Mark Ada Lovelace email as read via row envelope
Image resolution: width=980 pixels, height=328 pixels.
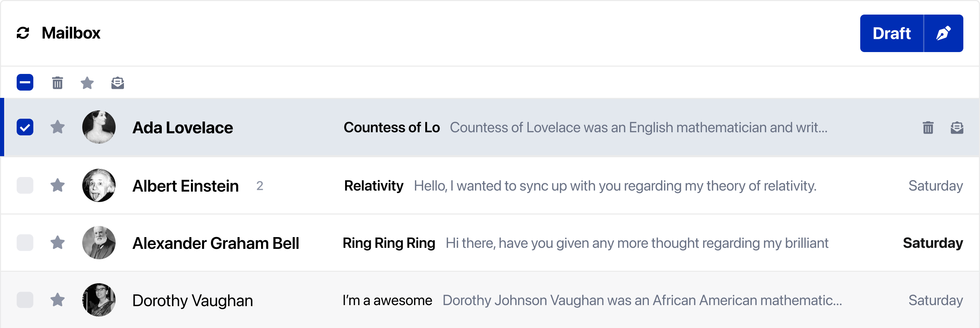click(957, 127)
